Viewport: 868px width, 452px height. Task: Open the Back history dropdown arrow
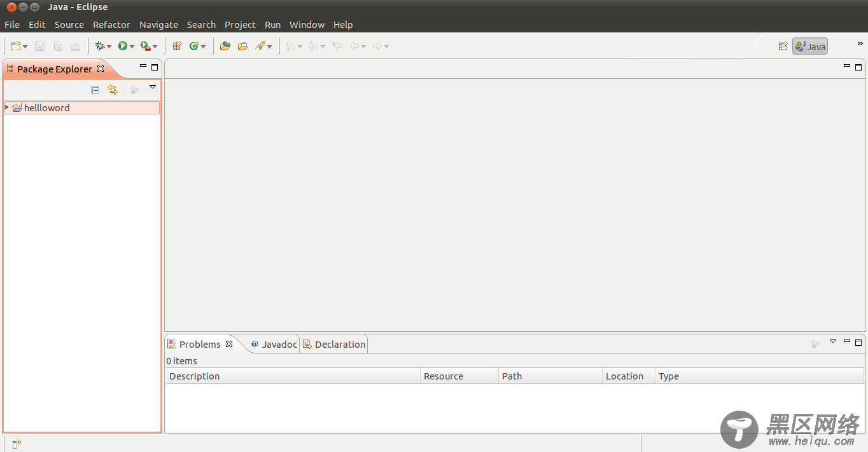point(363,46)
